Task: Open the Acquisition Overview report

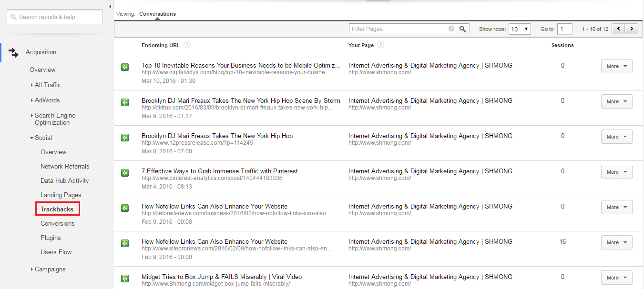Action: click(42, 70)
